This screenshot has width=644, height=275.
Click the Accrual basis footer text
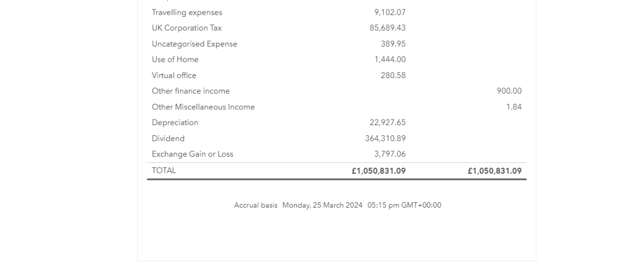[x=256, y=205]
